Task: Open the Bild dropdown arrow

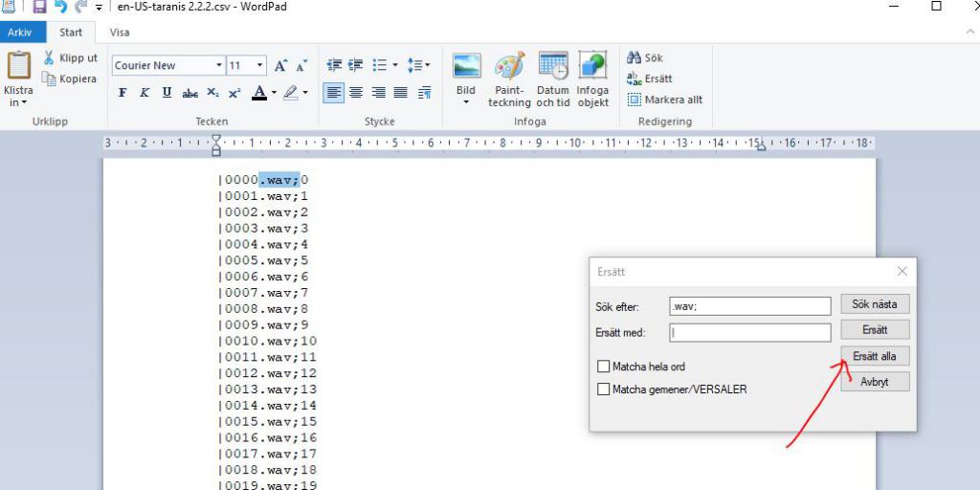Action: 466,101
